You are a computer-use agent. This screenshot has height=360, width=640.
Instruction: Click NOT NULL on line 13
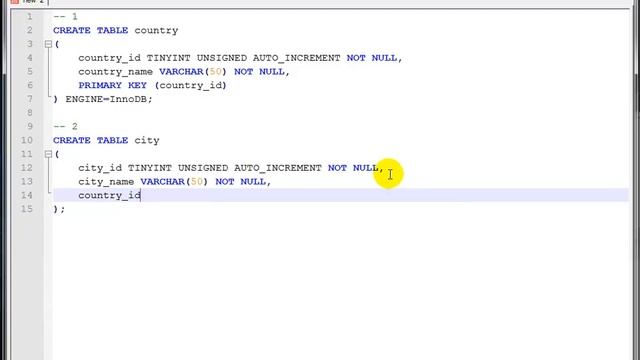(x=240, y=182)
